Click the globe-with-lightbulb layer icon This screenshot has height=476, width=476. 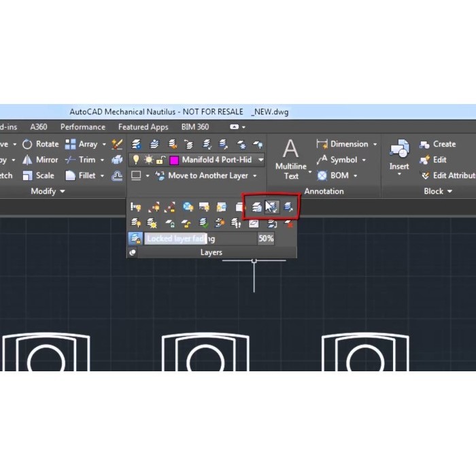(188, 207)
